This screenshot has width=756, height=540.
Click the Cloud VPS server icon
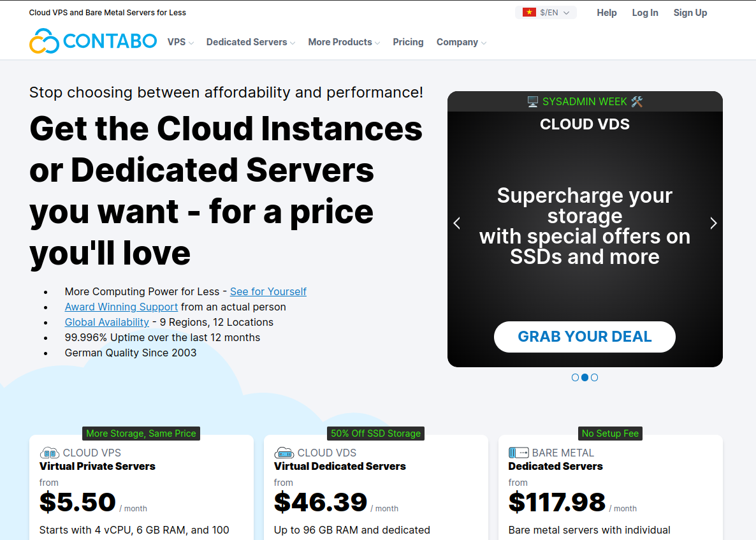click(49, 453)
